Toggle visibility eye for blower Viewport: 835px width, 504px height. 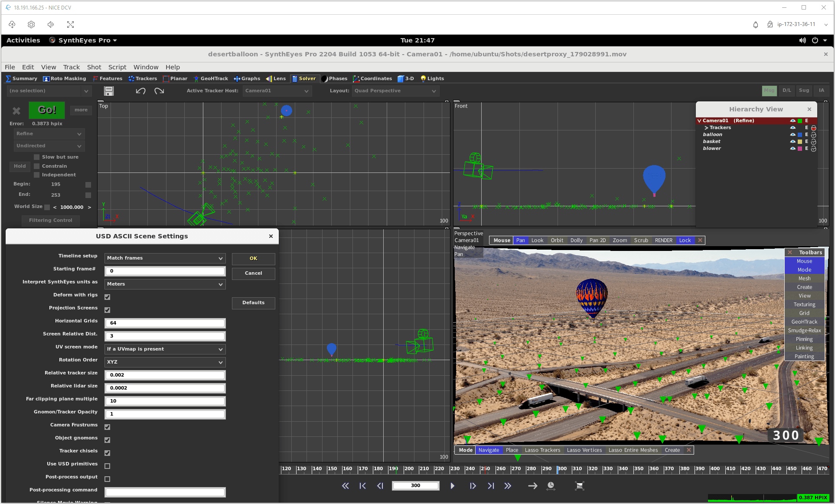click(793, 148)
